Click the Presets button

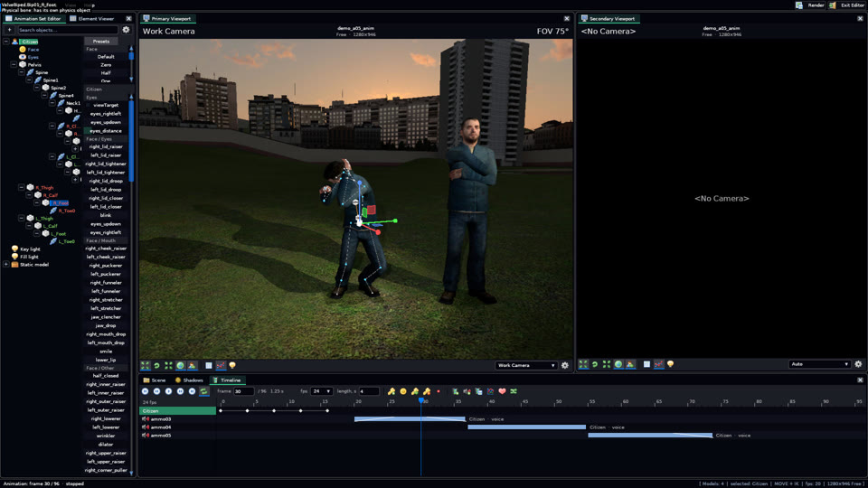click(x=100, y=41)
